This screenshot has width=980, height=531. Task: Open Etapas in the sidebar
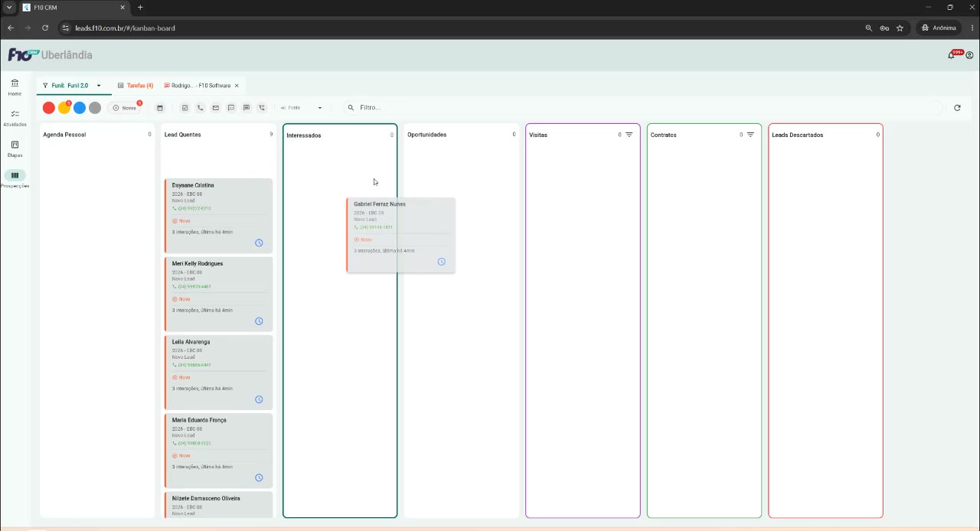[15, 148]
